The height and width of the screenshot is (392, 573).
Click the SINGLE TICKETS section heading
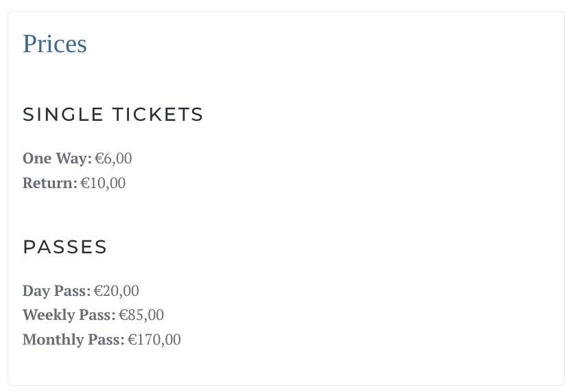pyautogui.click(x=113, y=115)
